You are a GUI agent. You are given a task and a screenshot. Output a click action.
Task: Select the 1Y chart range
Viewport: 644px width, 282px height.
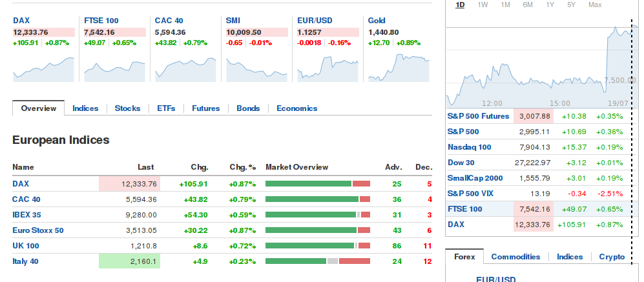click(x=550, y=5)
